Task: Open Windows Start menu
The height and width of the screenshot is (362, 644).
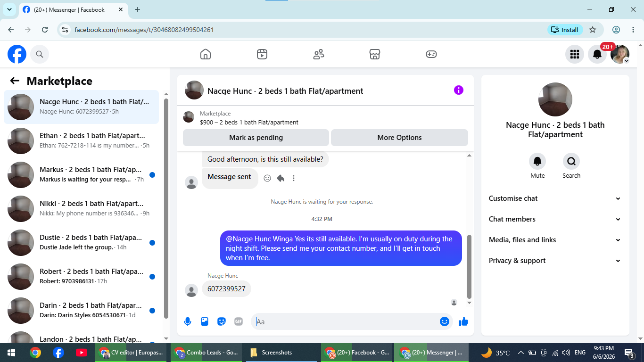Action: click(x=11, y=353)
